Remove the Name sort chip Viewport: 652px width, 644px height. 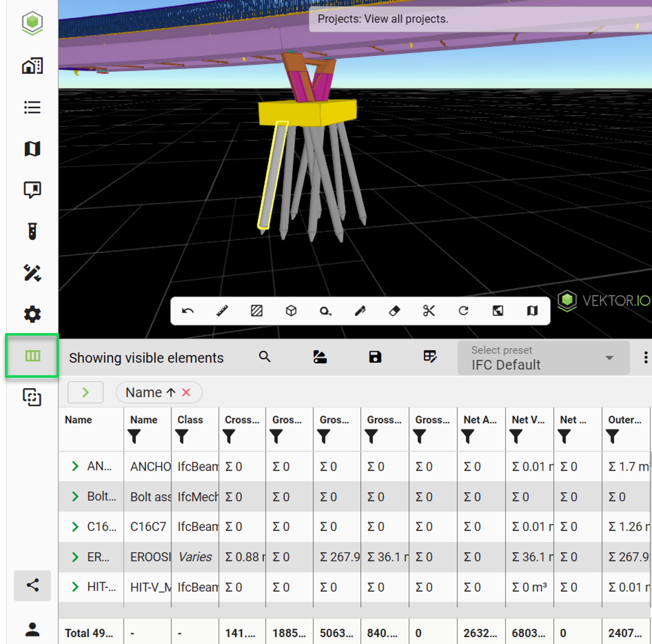tap(186, 393)
